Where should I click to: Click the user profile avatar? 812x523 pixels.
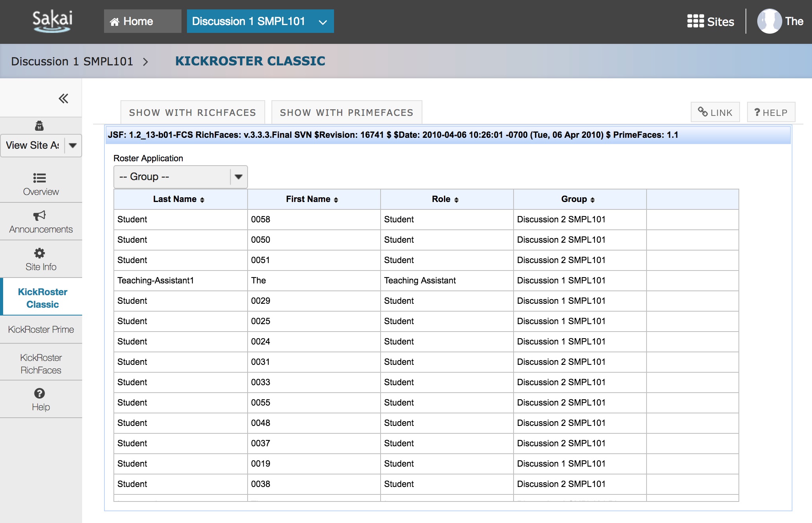coord(769,21)
